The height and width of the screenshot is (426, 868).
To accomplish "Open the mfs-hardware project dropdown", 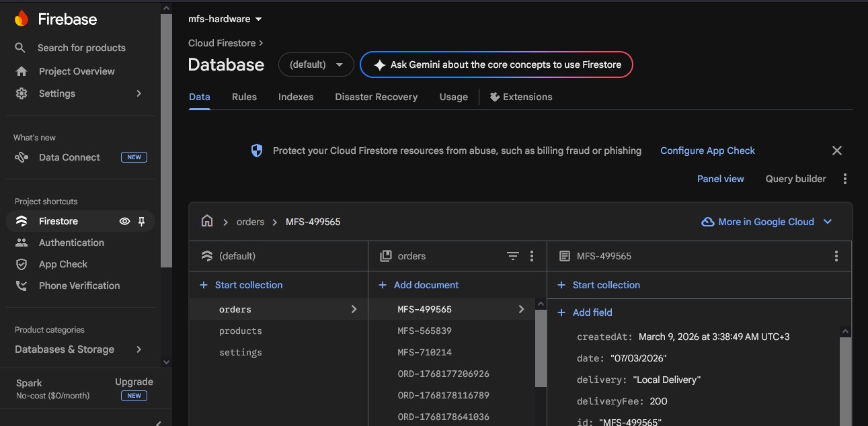I will (x=225, y=19).
